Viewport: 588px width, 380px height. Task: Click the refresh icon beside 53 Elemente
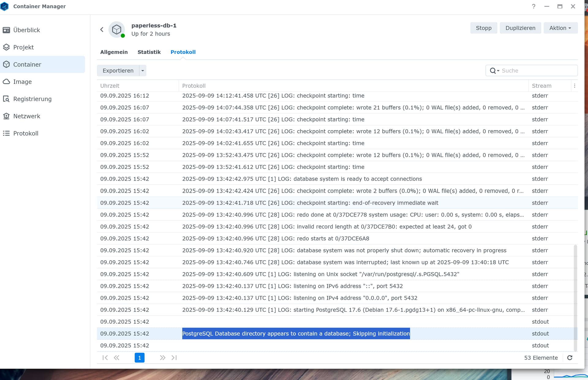(570, 358)
